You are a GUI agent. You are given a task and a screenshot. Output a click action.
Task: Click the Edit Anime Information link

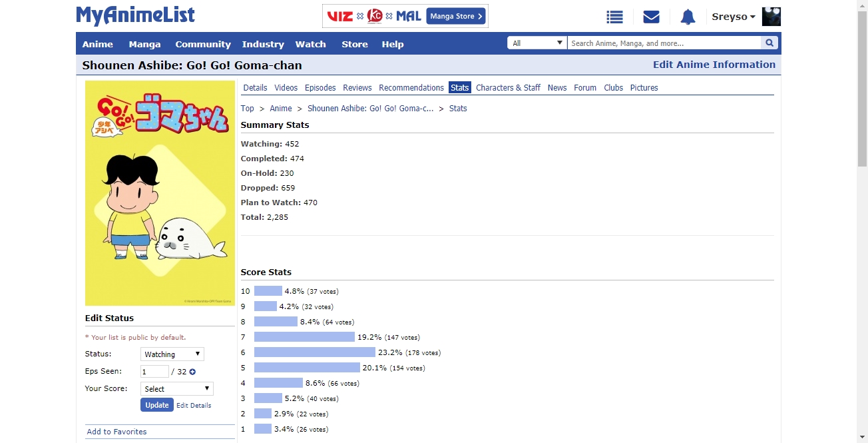(714, 65)
